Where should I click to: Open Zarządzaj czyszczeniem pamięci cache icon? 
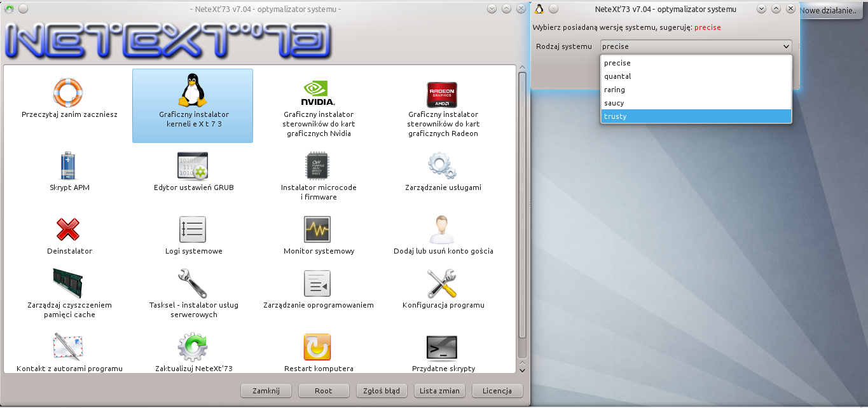pyautogui.click(x=69, y=283)
